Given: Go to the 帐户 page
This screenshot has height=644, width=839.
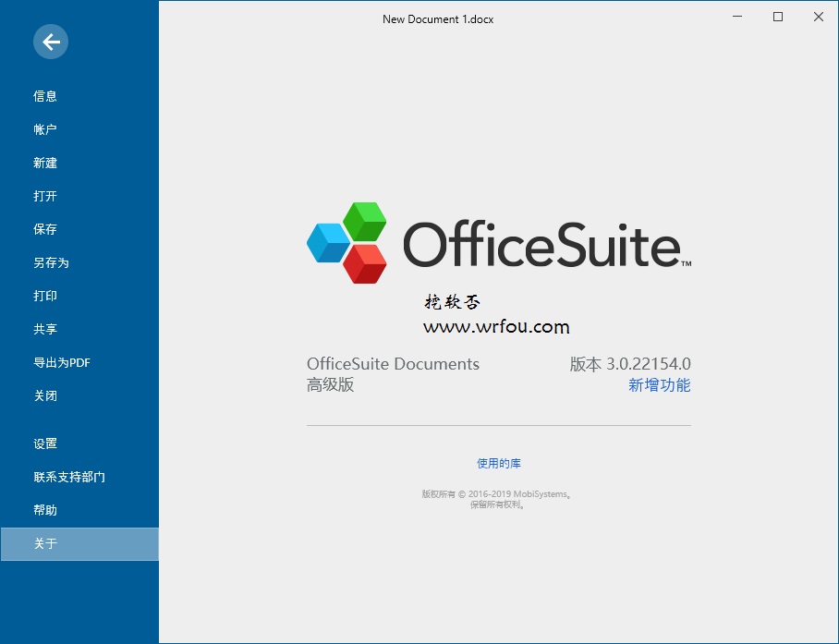Looking at the screenshot, I should point(45,129).
